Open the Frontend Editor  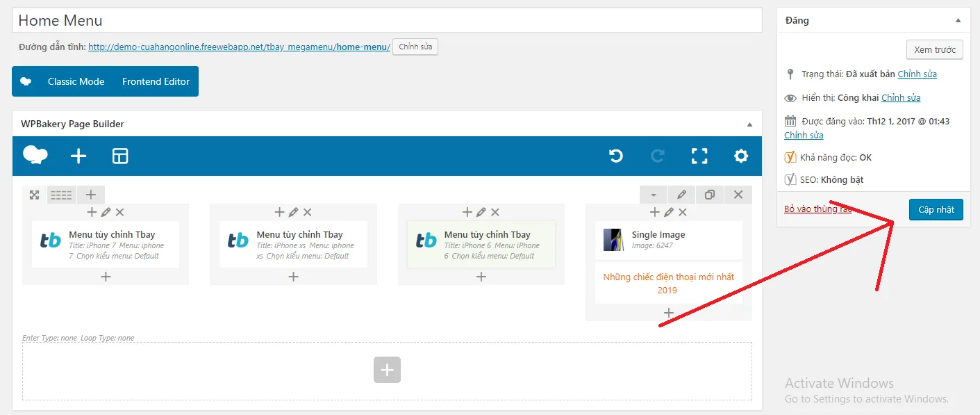(156, 81)
